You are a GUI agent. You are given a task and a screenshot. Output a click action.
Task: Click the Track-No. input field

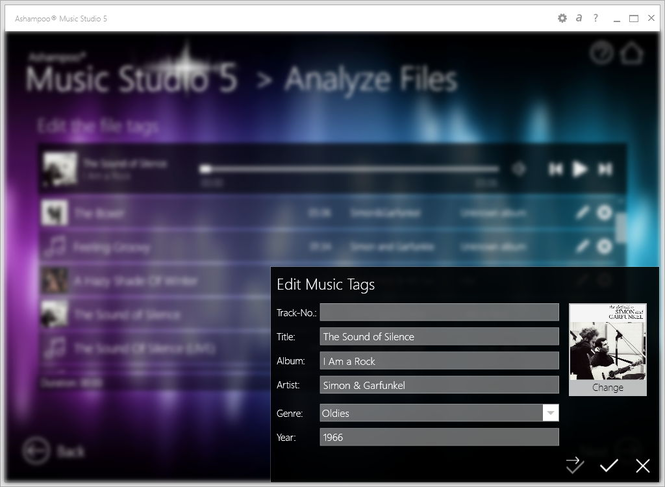point(439,312)
